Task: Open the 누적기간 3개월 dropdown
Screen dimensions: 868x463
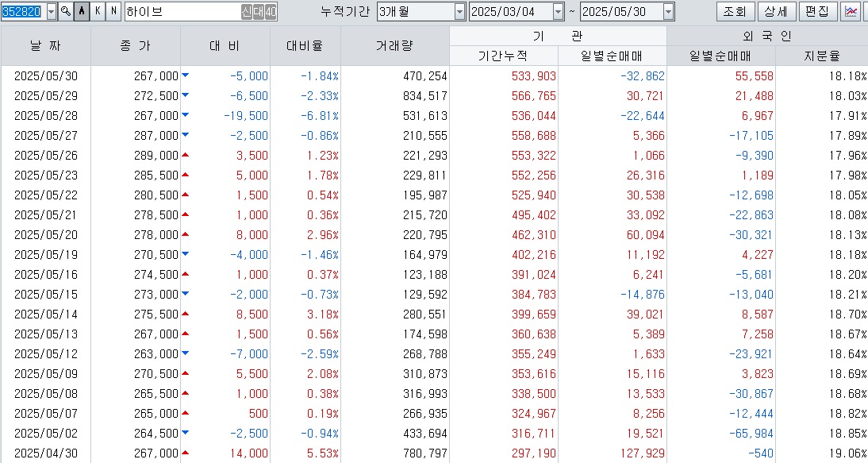Action: pyautogui.click(x=459, y=11)
